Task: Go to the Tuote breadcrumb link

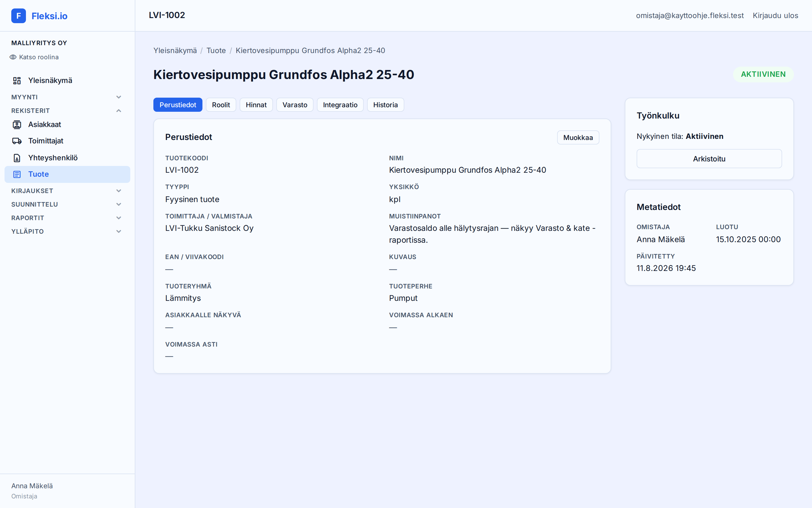Action: click(x=216, y=51)
